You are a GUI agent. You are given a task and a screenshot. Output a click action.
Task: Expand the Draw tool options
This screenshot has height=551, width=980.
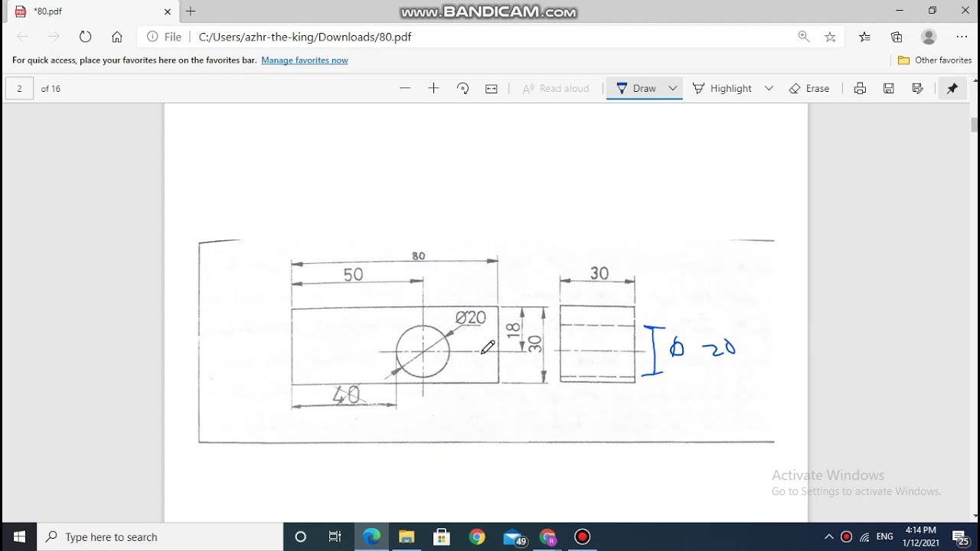click(x=673, y=88)
